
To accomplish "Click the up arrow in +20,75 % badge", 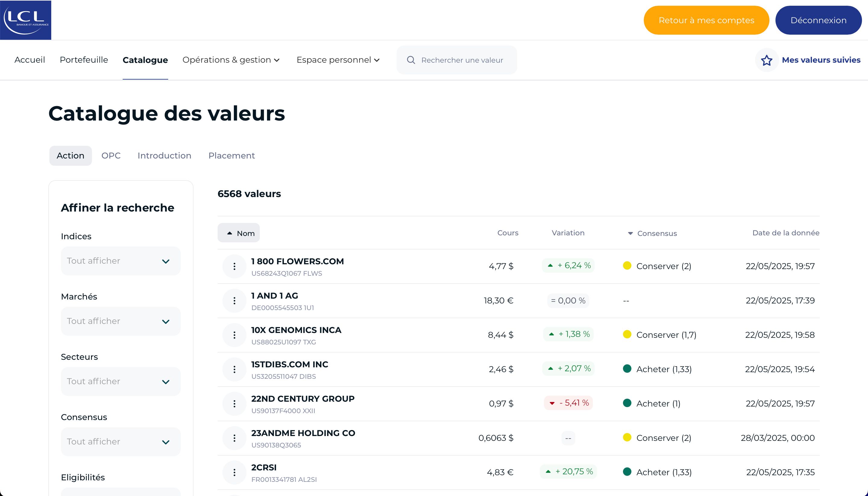I will click(548, 472).
